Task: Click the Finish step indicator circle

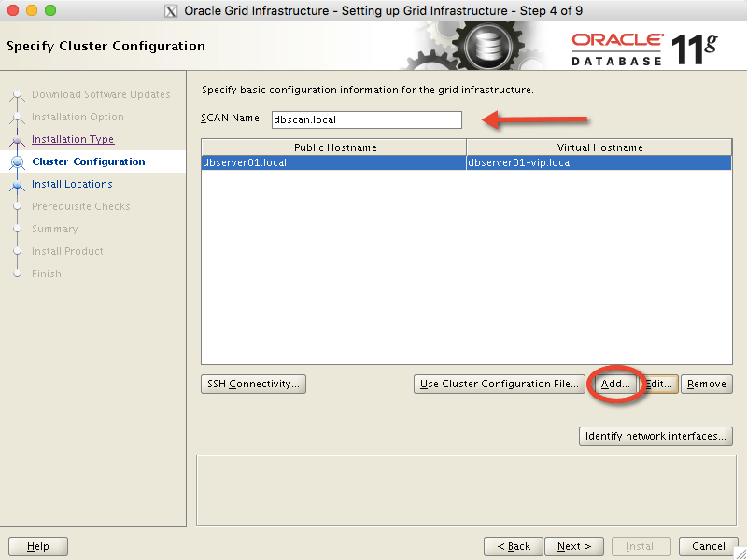Action: coord(17,273)
